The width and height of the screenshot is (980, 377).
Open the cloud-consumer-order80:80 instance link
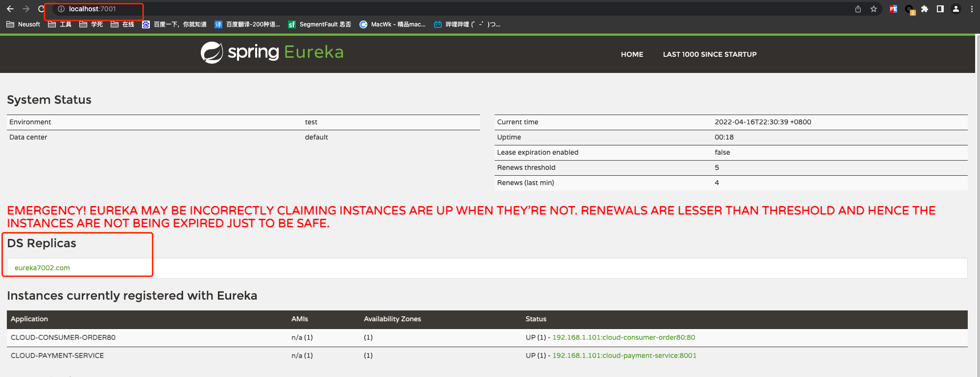623,337
